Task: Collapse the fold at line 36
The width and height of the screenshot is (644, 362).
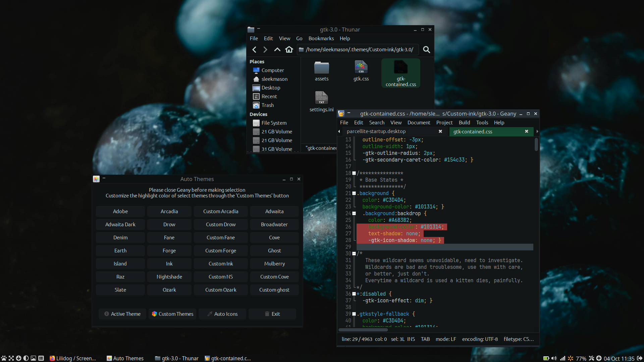Action: 354,294
